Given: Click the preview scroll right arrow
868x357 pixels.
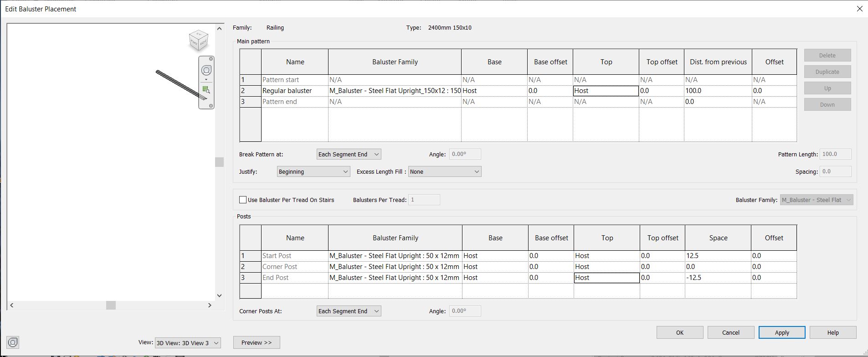Looking at the screenshot, I should [210, 305].
